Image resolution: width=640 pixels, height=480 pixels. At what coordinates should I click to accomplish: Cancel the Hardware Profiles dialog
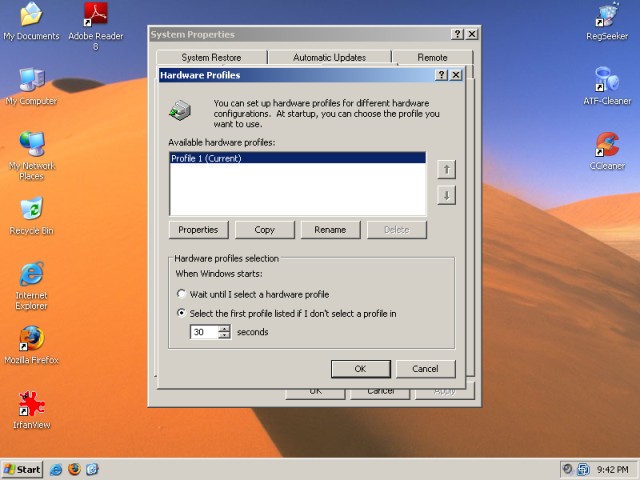pyautogui.click(x=425, y=369)
